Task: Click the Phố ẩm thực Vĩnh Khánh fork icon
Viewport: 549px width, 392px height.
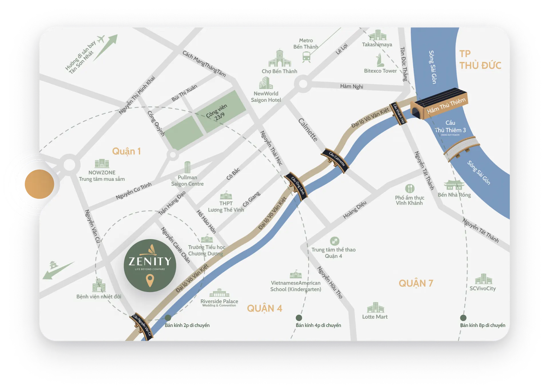Action: click(410, 188)
